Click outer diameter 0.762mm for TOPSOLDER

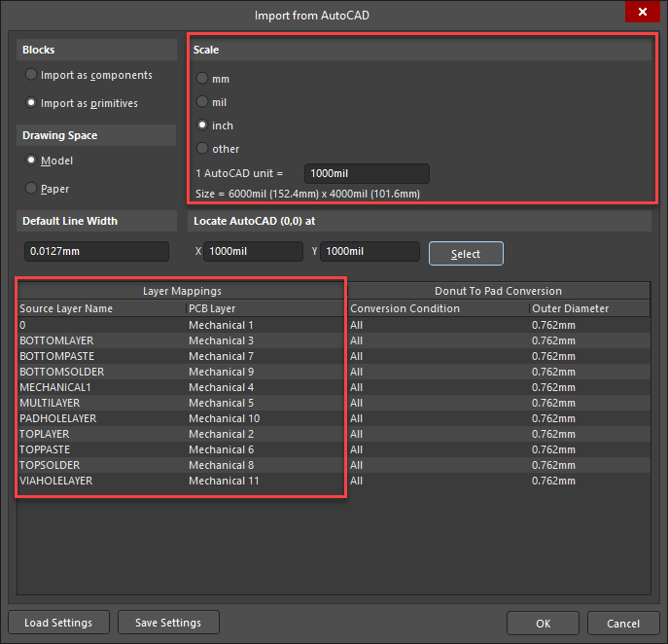[x=589, y=465]
